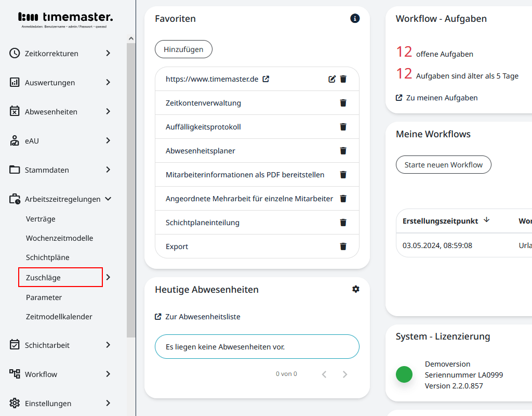This screenshot has width=532, height=416.
Task: Click the timemaster logo
Action: (64, 16)
